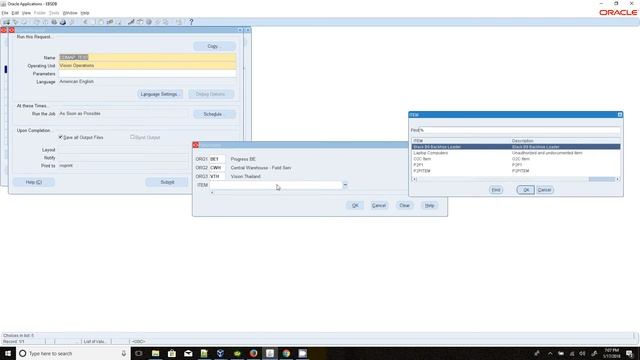Open the notification center on the taskbar

(x=629, y=353)
